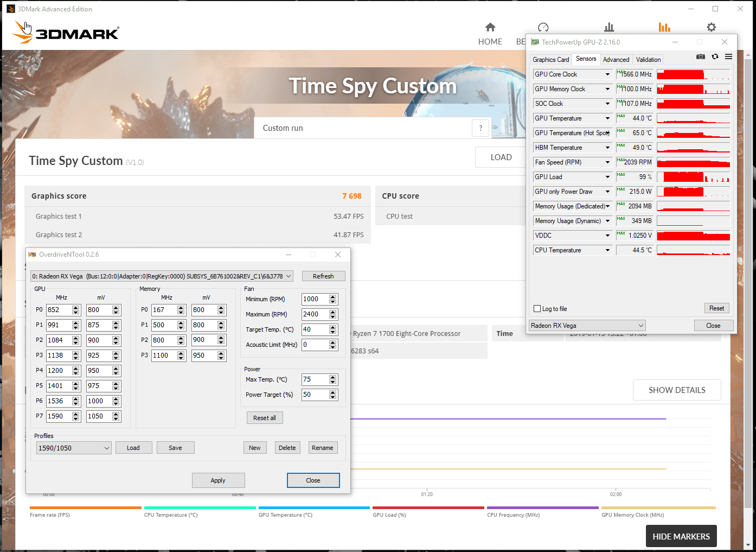Click LOAD button in 3DMark
This screenshot has height=552, width=756.
coord(501,157)
